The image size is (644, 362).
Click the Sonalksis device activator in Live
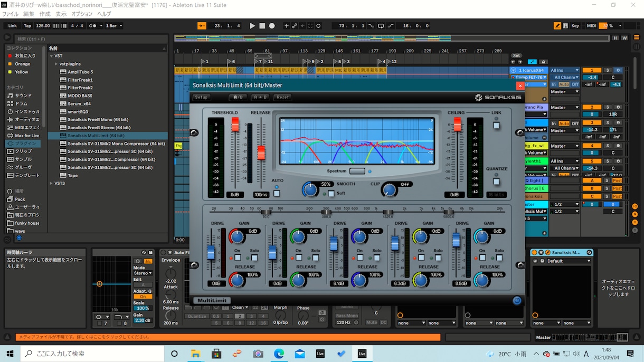tap(534, 253)
